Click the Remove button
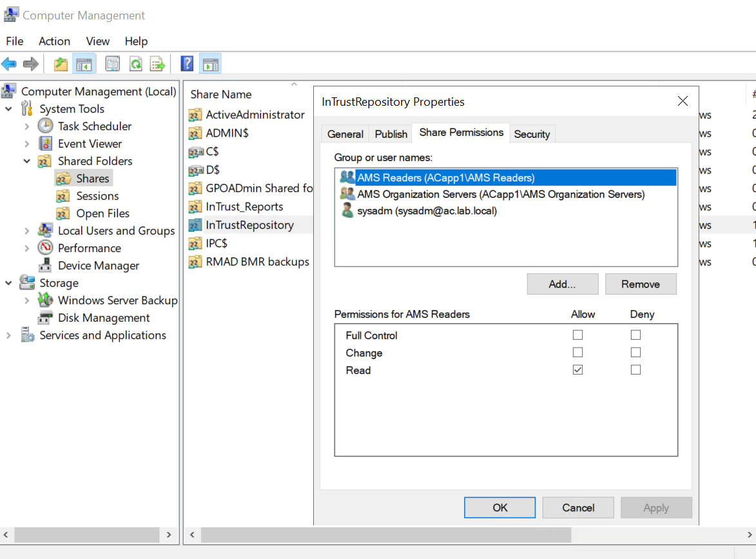The height and width of the screenshot is (559, 756). click(640, 284)
